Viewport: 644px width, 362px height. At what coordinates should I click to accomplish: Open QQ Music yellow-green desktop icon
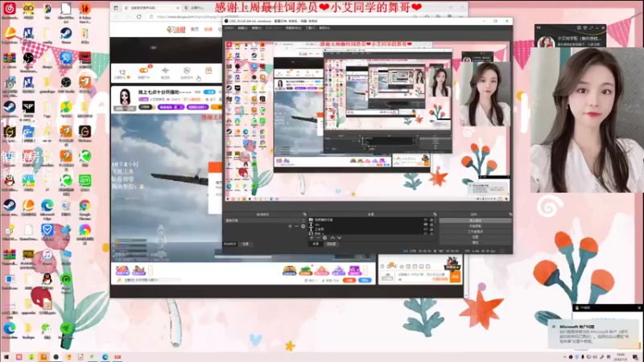click(66, 107)
